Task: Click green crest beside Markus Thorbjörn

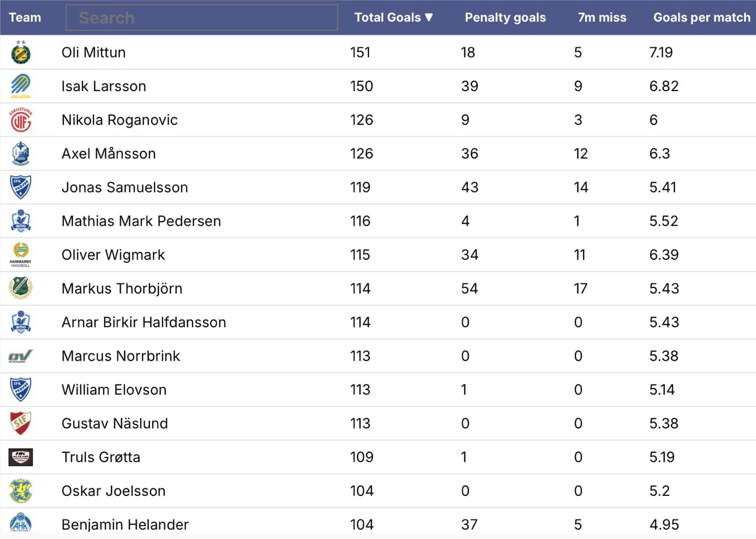Action: 21,288
